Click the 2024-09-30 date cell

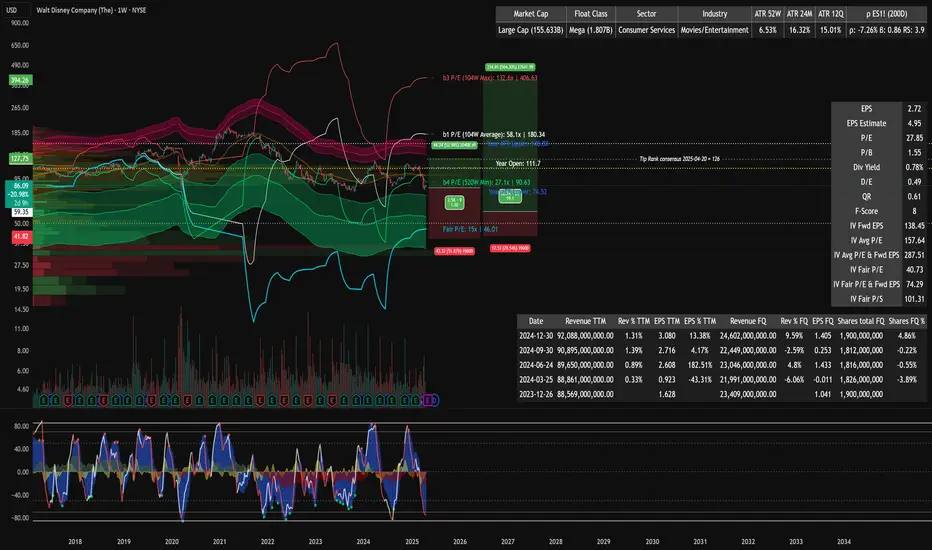point(536,350)
